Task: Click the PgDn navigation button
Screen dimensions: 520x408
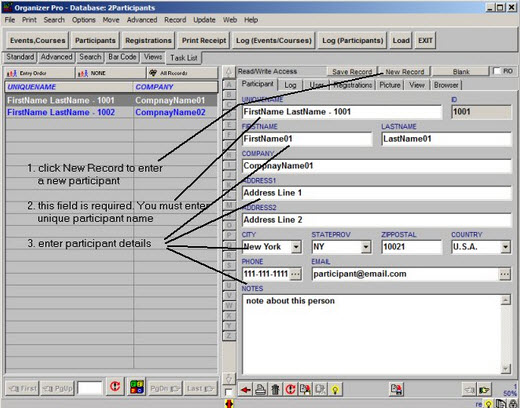Action: (x=165, y=389)
